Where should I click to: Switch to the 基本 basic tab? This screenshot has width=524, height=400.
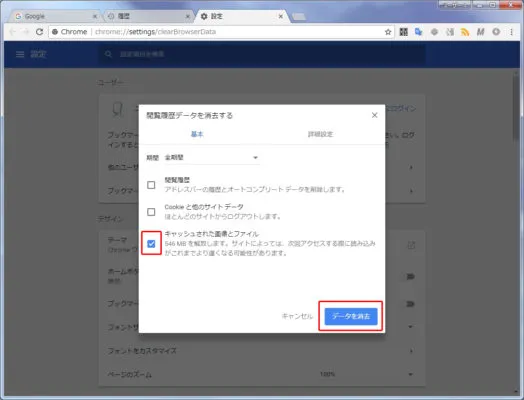click(197, 134)
